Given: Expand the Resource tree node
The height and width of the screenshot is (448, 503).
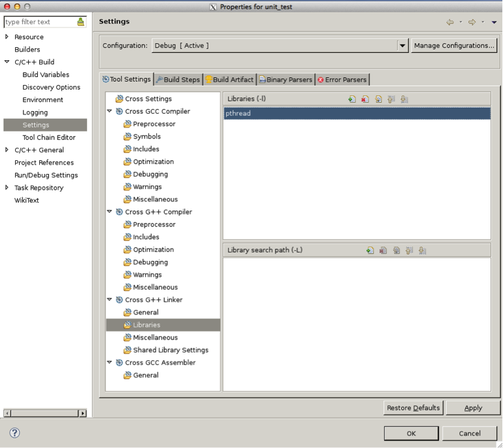Looking at the screenshot, I should pyautogui.click(x=7, y=37).
